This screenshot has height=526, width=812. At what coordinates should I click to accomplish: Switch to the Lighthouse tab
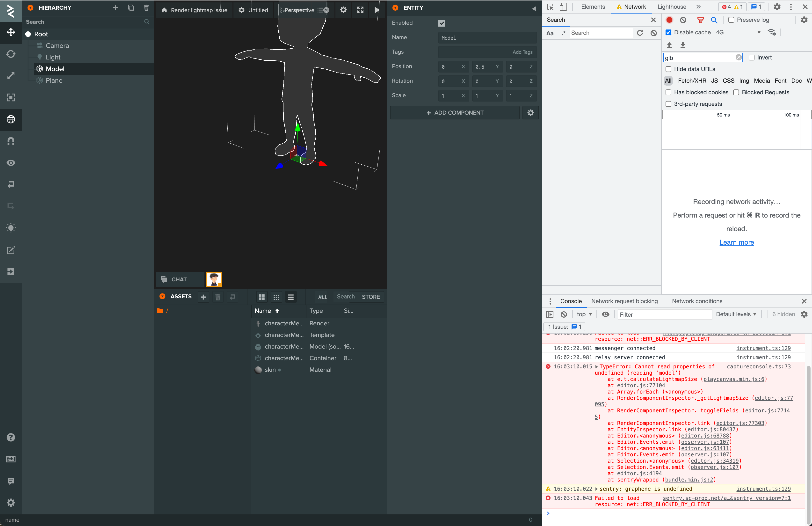coord(671,7)
